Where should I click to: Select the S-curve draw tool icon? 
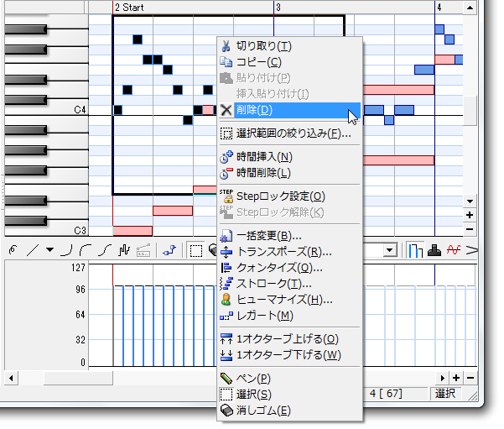[105, 250]
